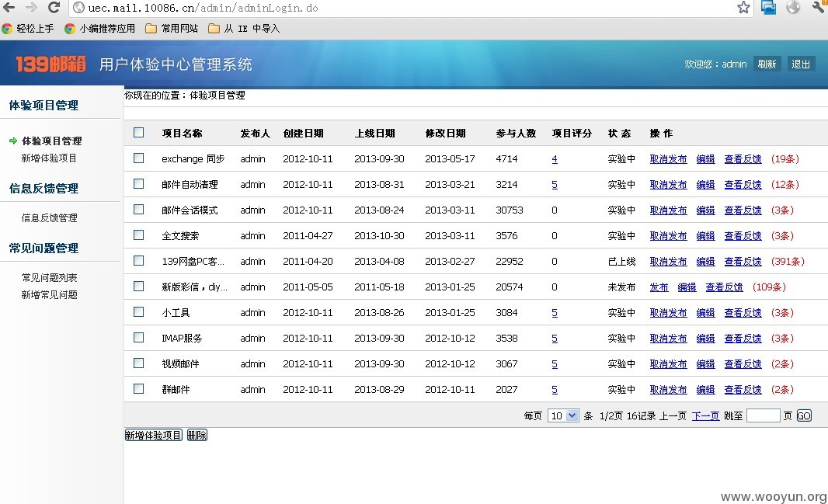
Task: Click the GO pagination button
Action: (804, 416)
